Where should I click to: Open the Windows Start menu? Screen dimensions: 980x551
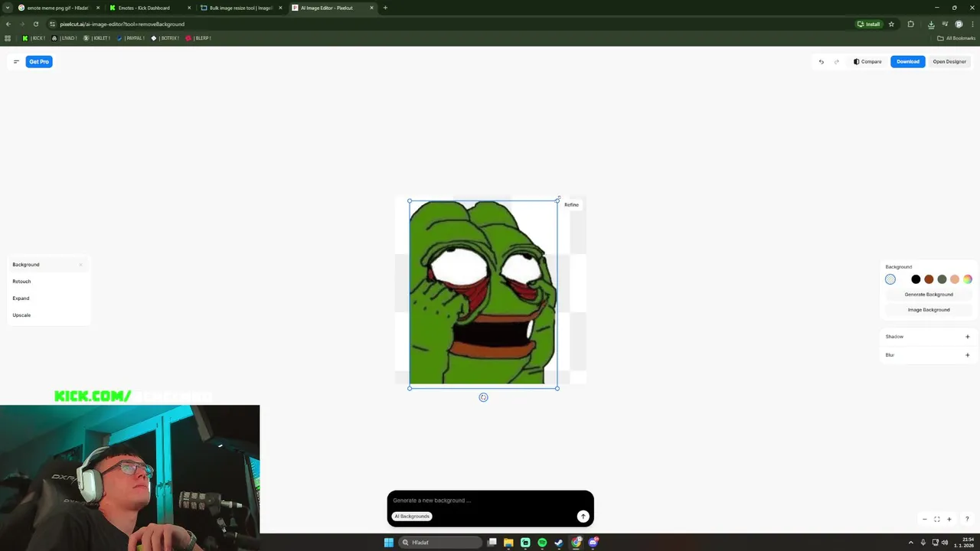pyautogui.click(x=388, y=542)
